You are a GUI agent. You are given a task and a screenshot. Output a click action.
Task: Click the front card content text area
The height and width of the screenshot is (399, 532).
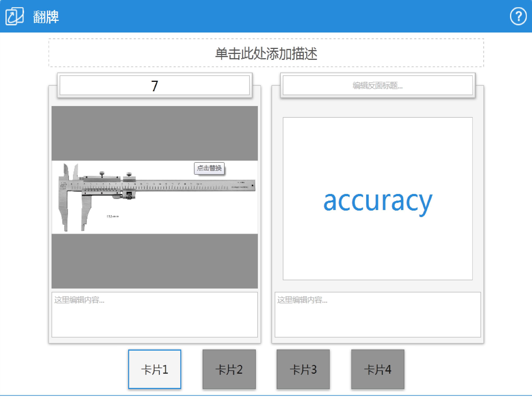click(x=155, y=315)
